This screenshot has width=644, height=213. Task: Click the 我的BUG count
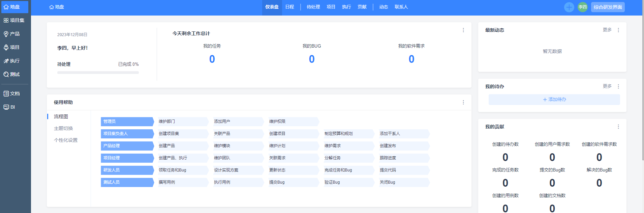[312, 59]
